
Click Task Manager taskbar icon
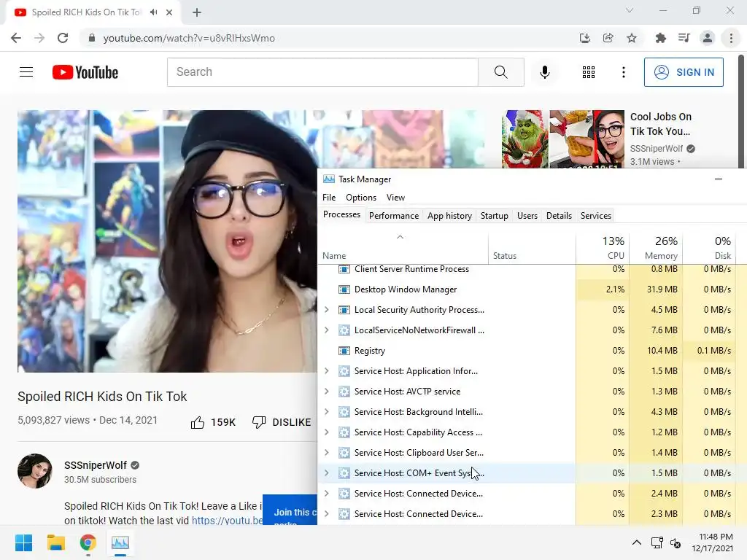(x=120, y=542)
